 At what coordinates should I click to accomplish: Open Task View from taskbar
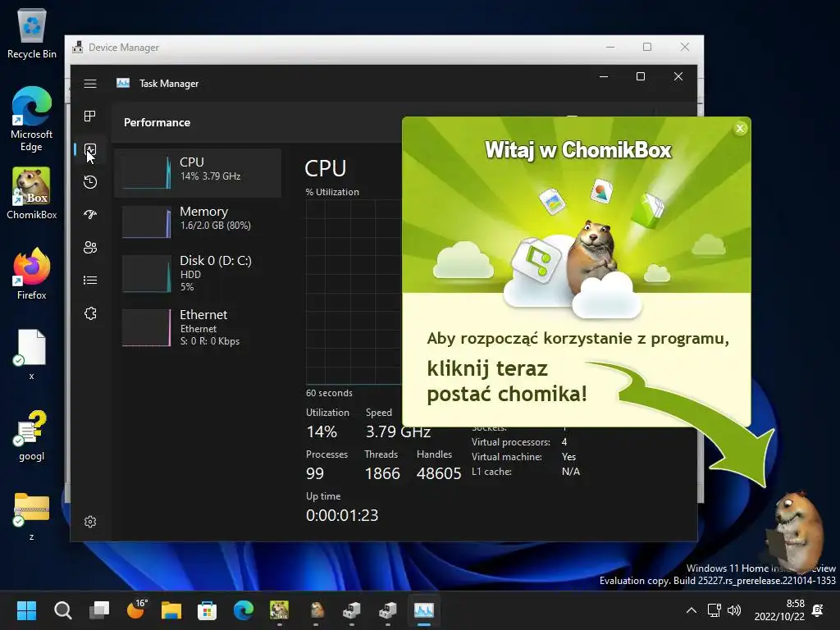[99, 610]
